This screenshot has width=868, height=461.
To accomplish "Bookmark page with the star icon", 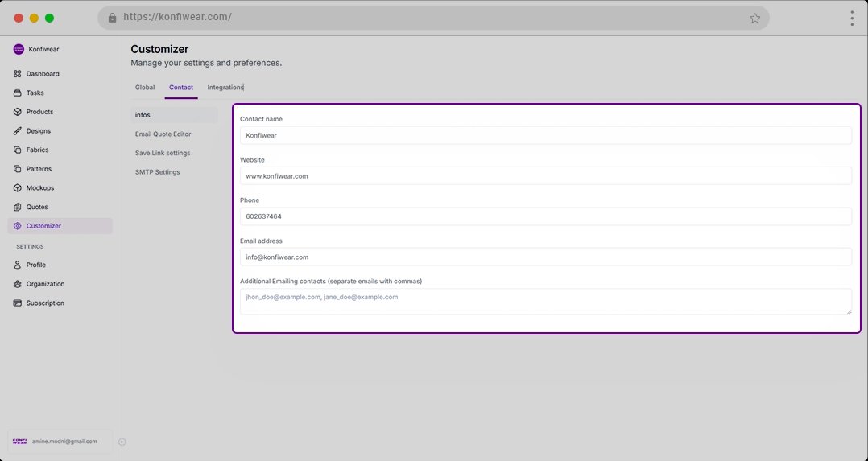I will pyautogui.click(x=754, y=18).
